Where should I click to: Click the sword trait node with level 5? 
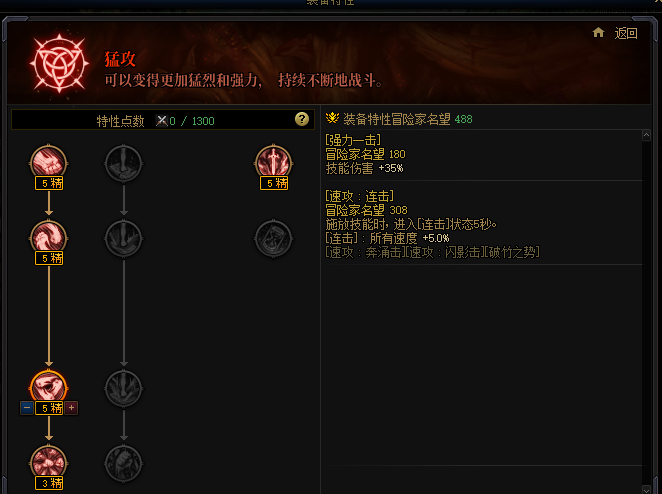pyautogui.click(x=274, y=163)
